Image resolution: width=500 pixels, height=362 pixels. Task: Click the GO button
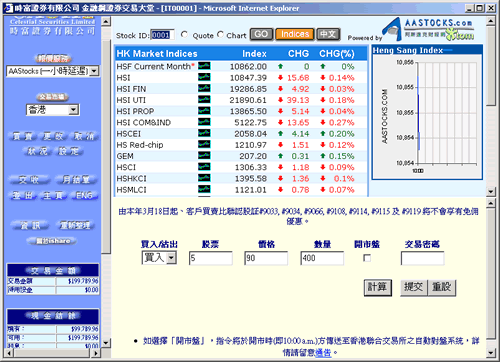click(x=261, y=34)
